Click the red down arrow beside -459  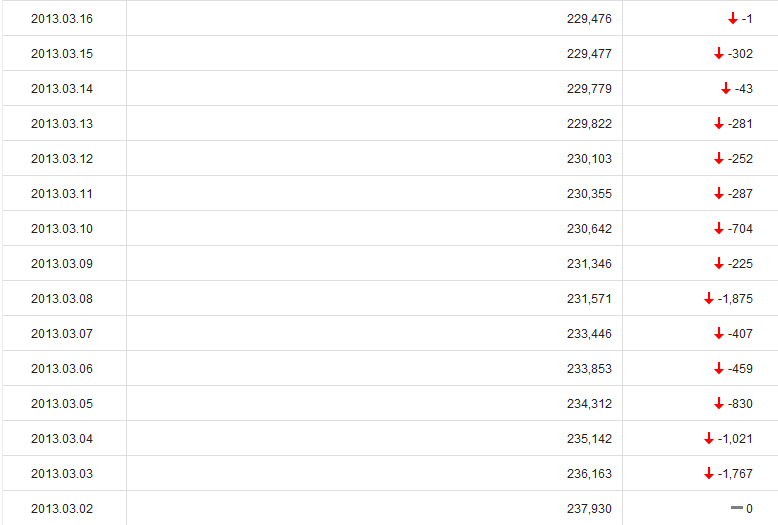pyautogui.click(x=718, y=369)
